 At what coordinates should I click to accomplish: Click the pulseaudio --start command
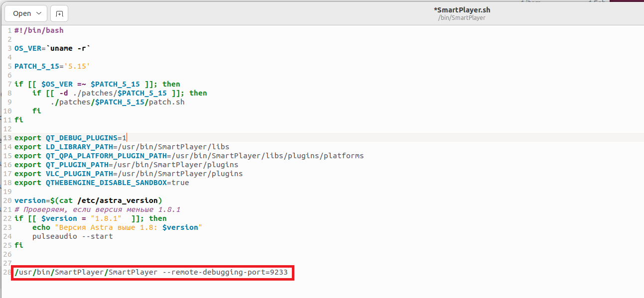(72, 236)
